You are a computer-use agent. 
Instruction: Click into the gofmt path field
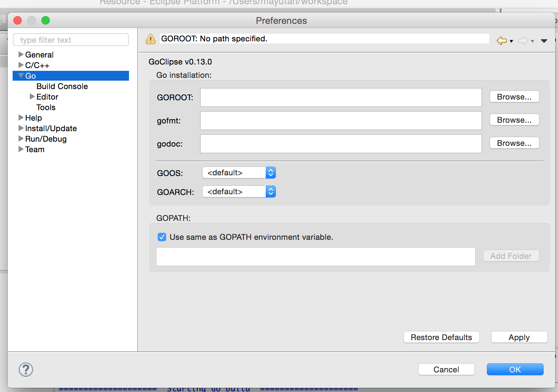[x=341, y=121]
